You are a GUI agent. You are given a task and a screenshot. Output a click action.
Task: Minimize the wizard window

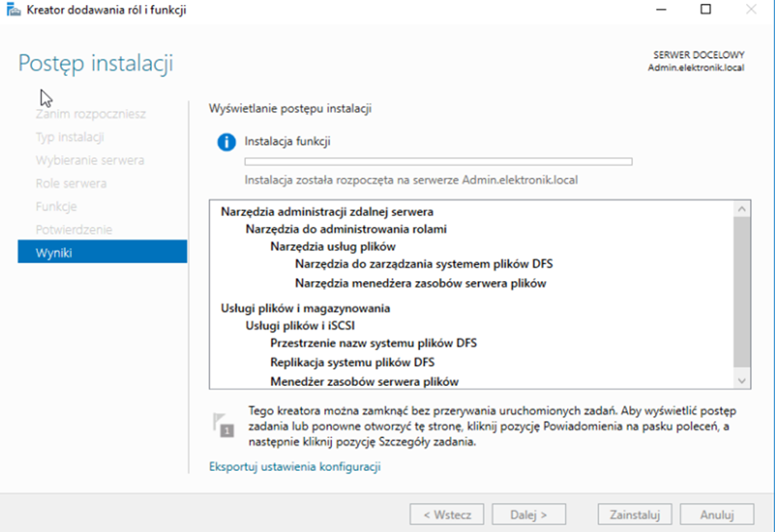pos(659,10)
